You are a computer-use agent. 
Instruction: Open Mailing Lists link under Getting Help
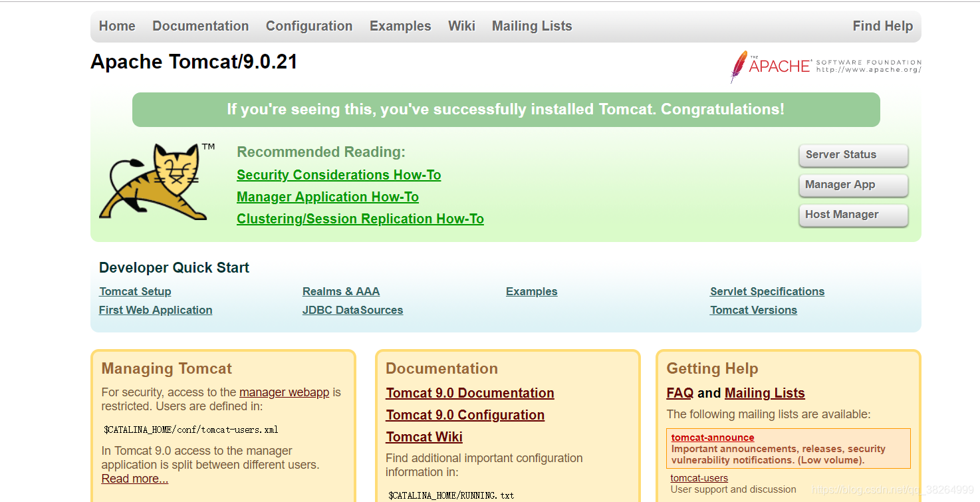click(x=765, y=393)
